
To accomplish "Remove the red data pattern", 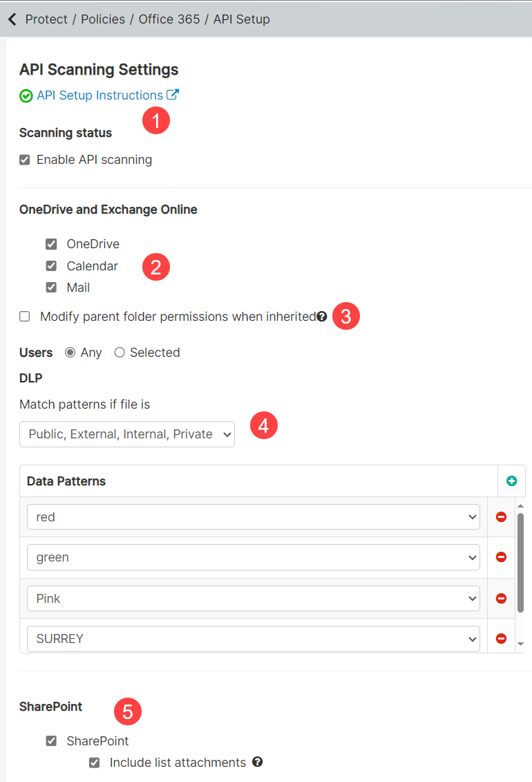I will click(501, 516).
